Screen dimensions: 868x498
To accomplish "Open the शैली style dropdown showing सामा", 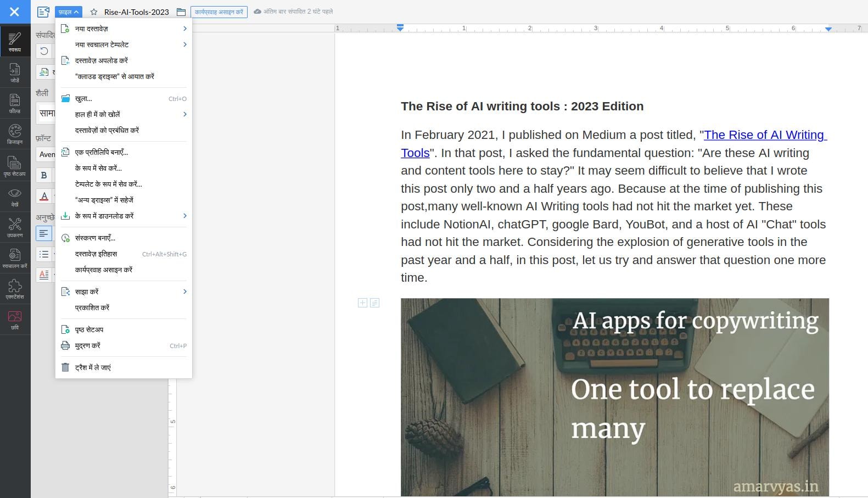I will pos(46,113).
